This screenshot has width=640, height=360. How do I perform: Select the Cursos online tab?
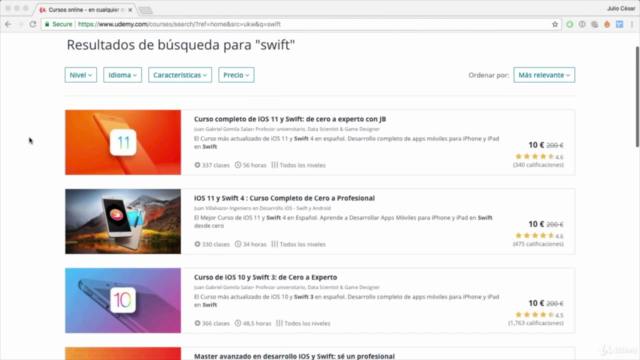[86, 9]
